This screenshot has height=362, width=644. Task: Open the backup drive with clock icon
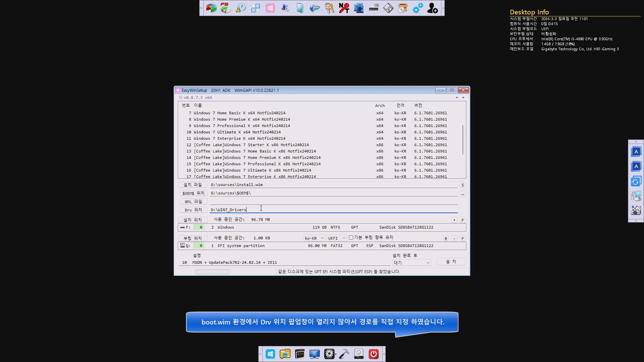(359, 354)
